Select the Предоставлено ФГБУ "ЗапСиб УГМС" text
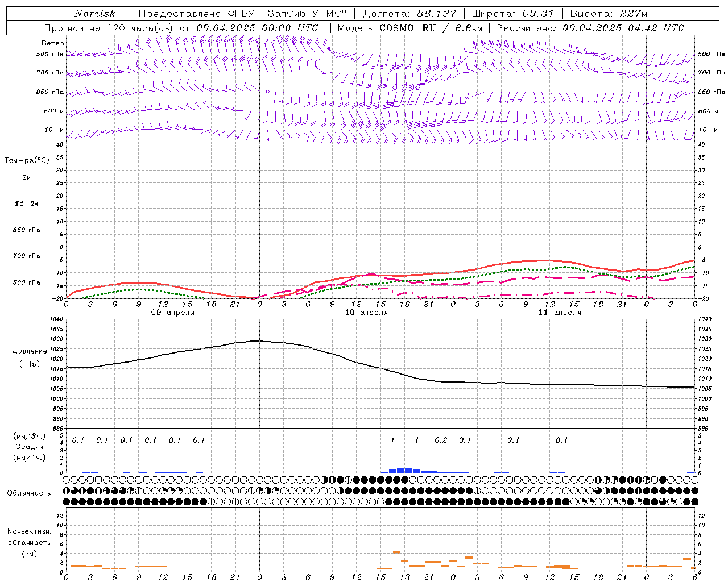728x582 pixels. point(243,14)
